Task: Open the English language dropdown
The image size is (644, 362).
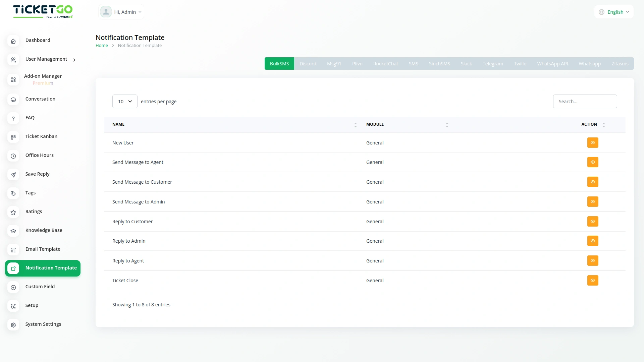Action: (614, 12)
